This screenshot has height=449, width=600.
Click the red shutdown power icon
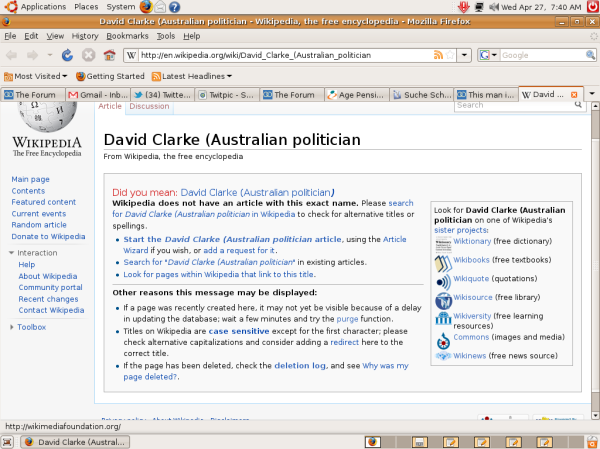pyautogui.click(x=593, y=7)
